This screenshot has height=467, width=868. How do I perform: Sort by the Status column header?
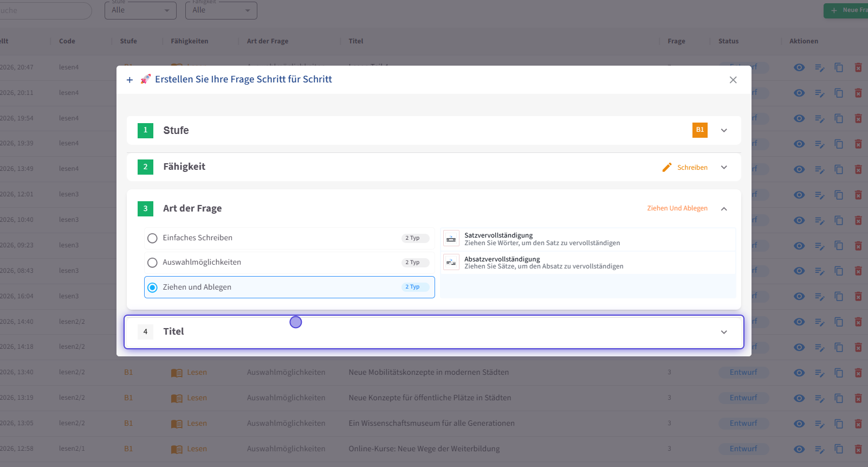pos(728,41)
